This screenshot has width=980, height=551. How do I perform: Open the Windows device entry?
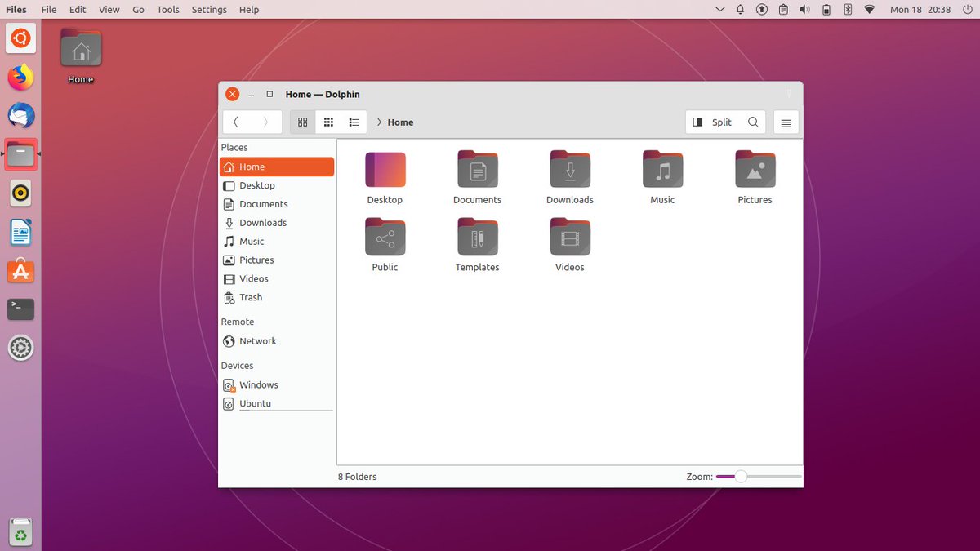(277, 385)
